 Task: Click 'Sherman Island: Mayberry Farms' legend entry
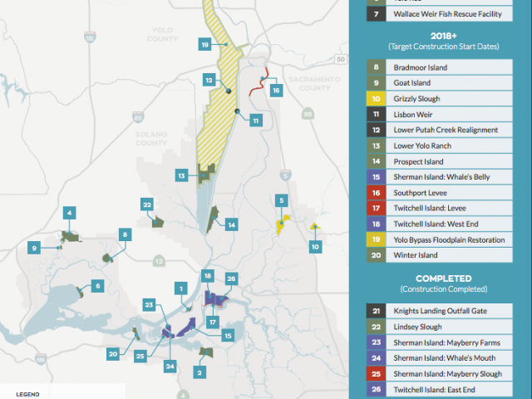click(x=440, y=342)
